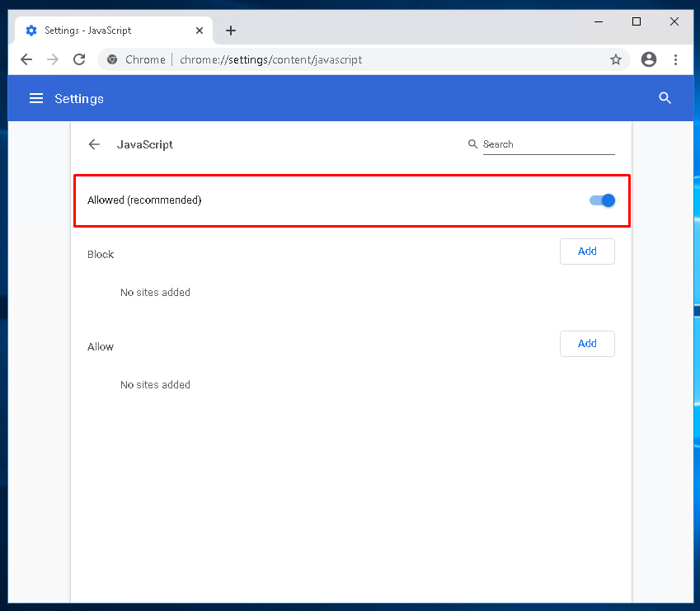Go back using the browser back arrow
The width and height of the screenshot is (700, 611).
point(26,59)
